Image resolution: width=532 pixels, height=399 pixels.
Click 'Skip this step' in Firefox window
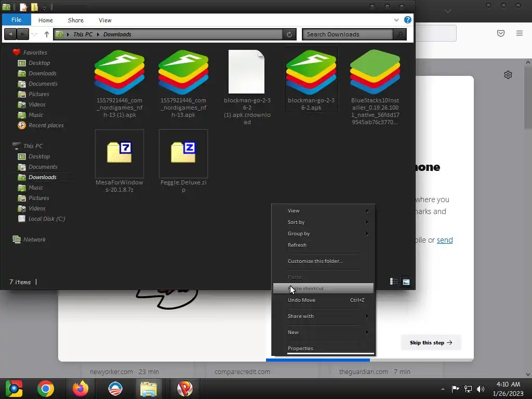(431, 343)
